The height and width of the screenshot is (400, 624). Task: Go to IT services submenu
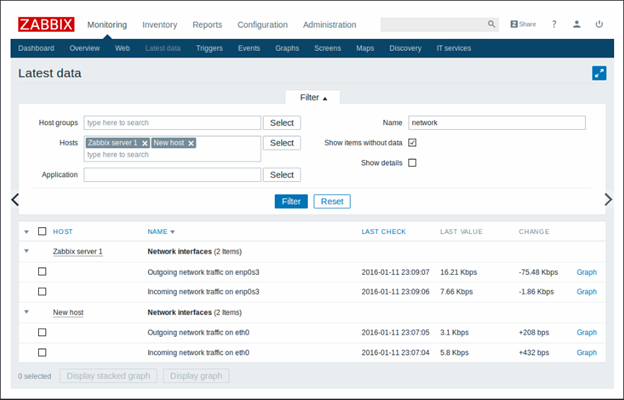point(454,48)
